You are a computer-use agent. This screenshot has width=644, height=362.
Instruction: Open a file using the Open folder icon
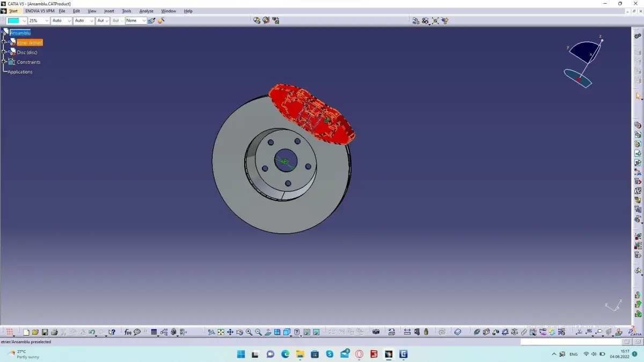pos(35,332)
